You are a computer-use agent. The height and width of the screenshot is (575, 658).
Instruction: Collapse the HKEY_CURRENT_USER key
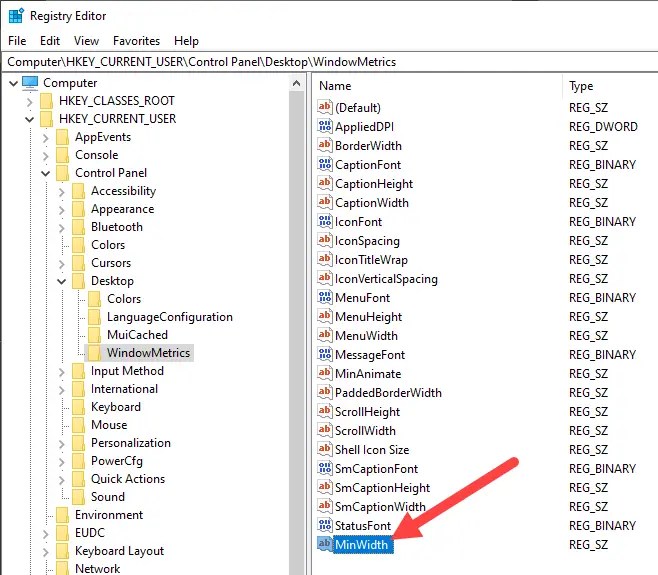29,119
